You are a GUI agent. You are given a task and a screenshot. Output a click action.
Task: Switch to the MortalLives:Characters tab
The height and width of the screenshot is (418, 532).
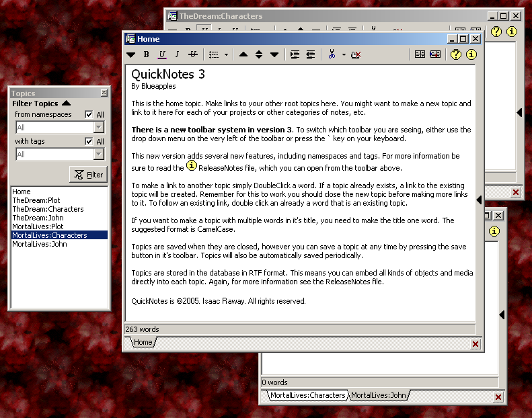(x=307, y=395)
